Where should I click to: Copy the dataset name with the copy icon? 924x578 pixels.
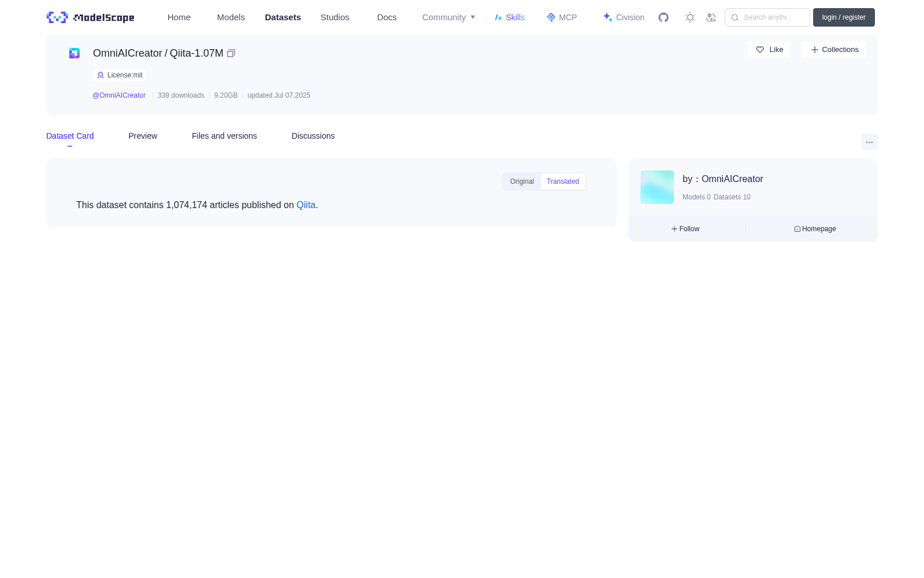(x=231, y=53)
